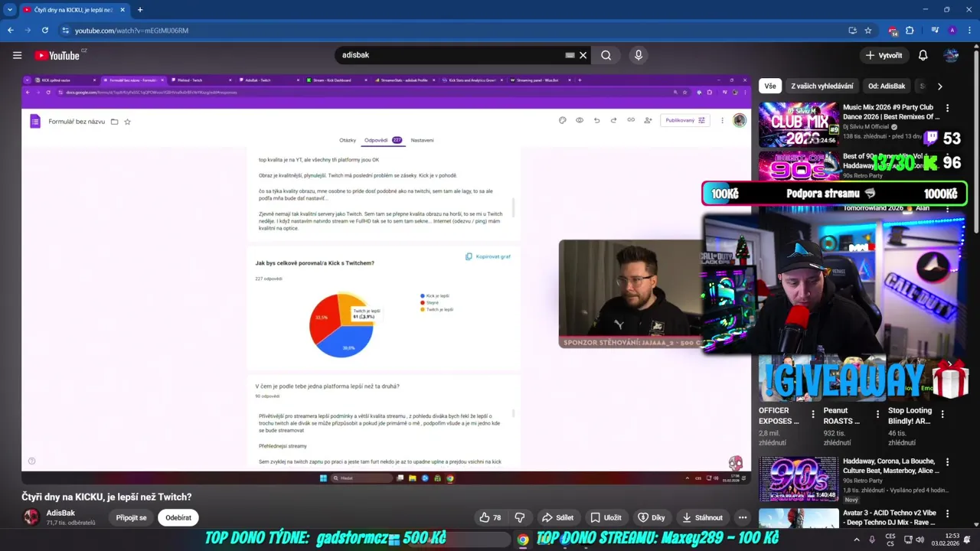
Task: Reload the page with refresh icon
Action: [45, 30]
